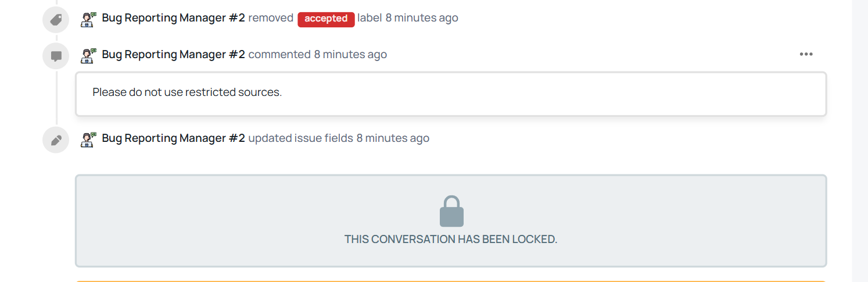Screen dimensions: 868x282
Task: Click the THIS CONVERSATION HAS BEEN LOCKED message
Action: tap(451, 239)
